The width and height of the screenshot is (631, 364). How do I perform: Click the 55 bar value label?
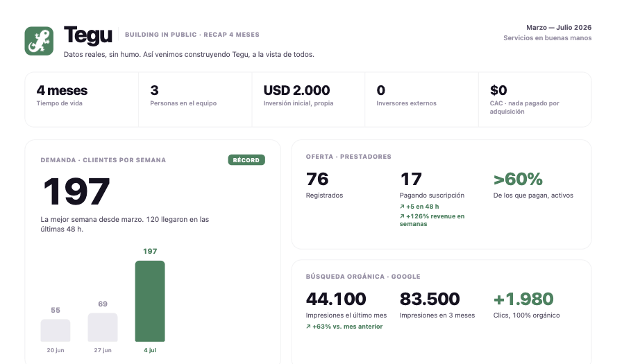(56, 310)
